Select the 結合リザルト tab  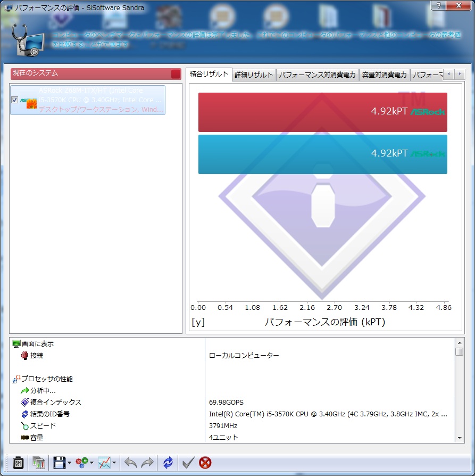pos(209,74)
